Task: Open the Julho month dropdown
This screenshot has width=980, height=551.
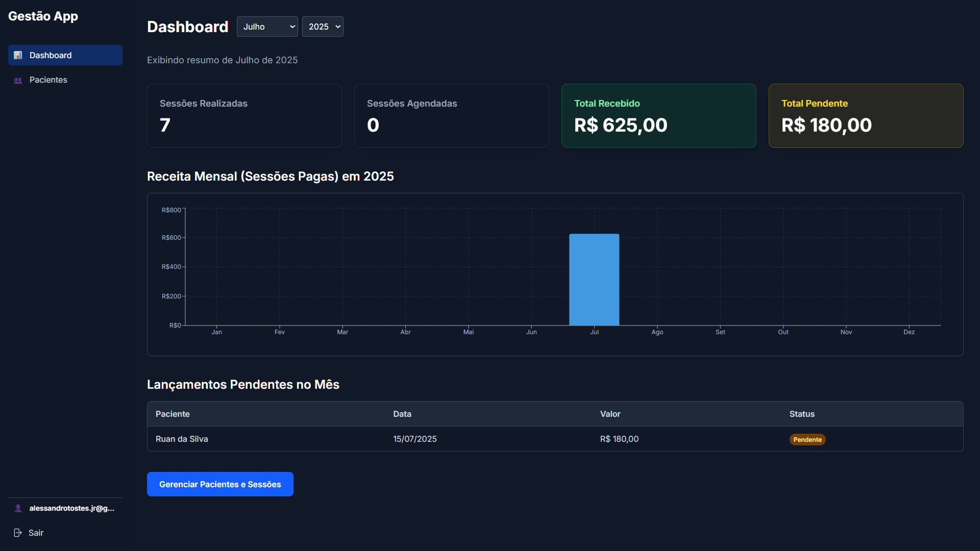Action: 267,27
